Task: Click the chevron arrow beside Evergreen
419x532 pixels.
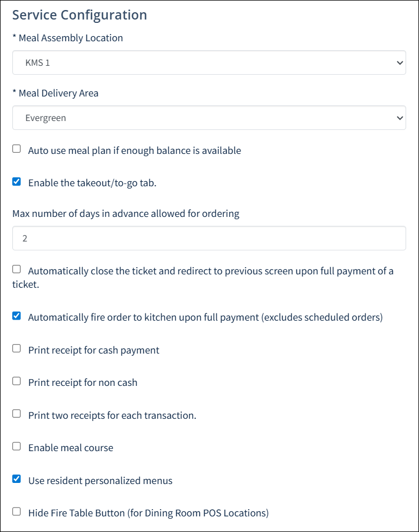Action: point(400,118)
